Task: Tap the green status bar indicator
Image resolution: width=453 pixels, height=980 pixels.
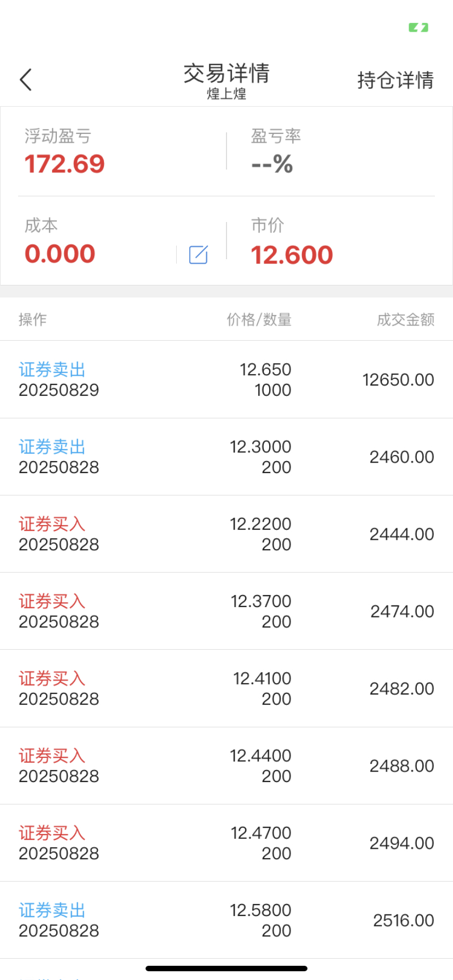Action: pos(419,27)
